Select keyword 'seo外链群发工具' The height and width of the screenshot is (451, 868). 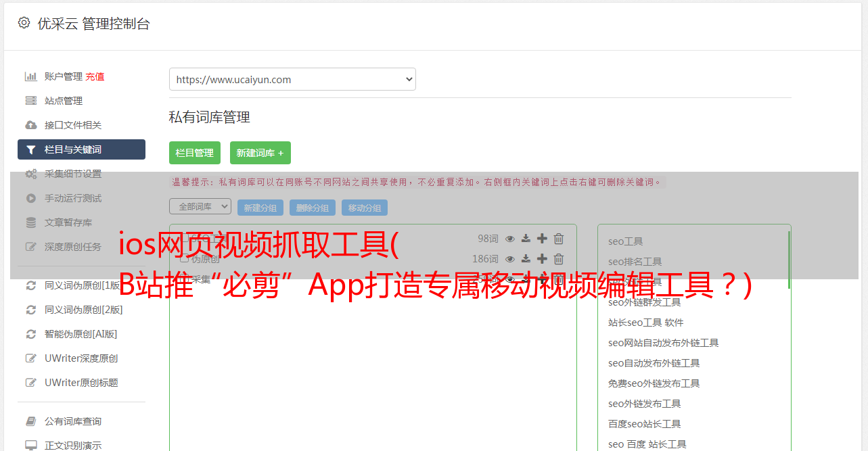click(645, 302)
